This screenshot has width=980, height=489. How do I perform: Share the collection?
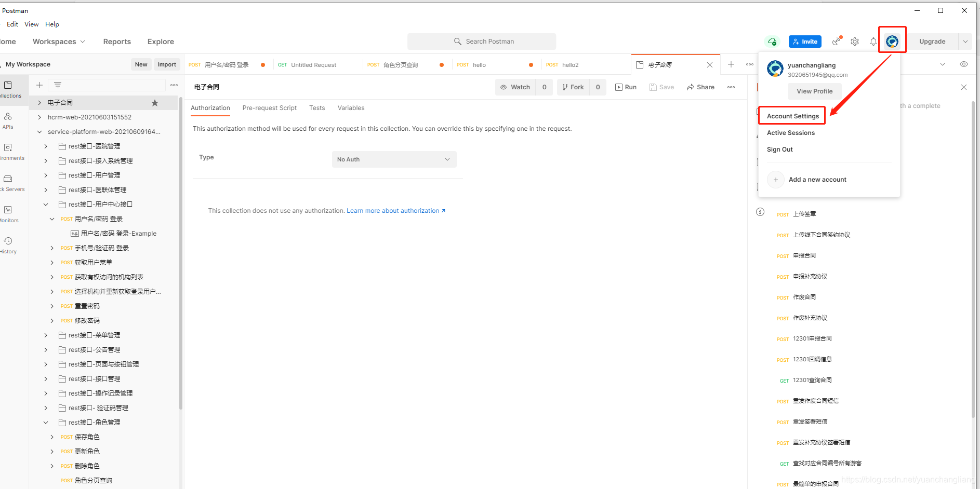[700, 87]
